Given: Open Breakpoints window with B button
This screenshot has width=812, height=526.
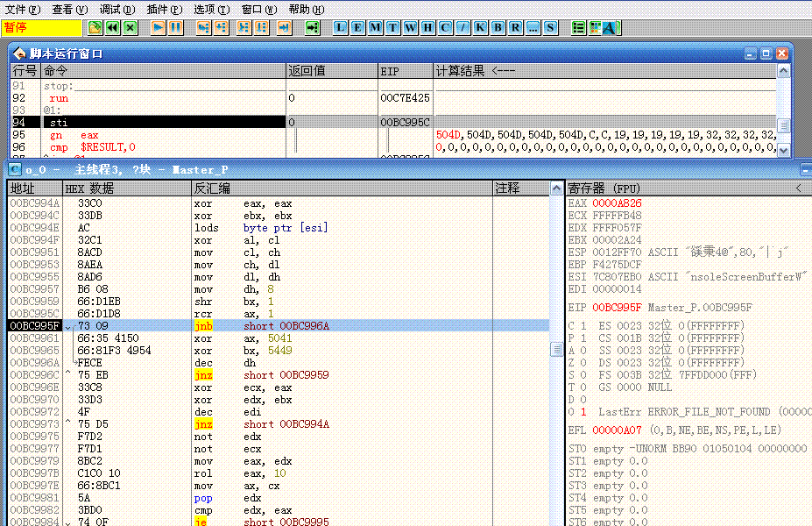Looking at the screenshot, I should [498, 27].
